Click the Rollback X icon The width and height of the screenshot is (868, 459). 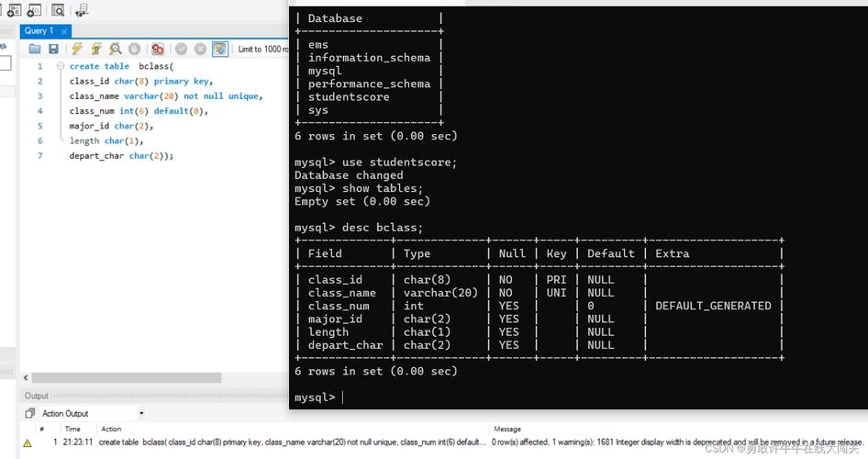[x=200, y=49]
